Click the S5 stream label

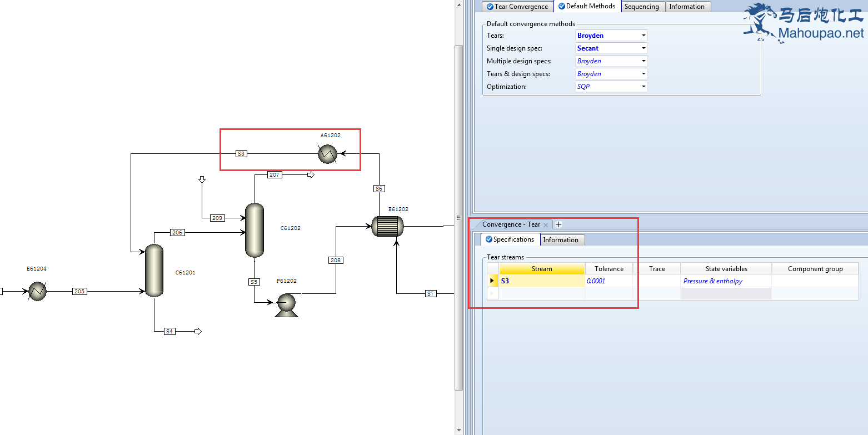pyautogui.click(x=254, y=282)
